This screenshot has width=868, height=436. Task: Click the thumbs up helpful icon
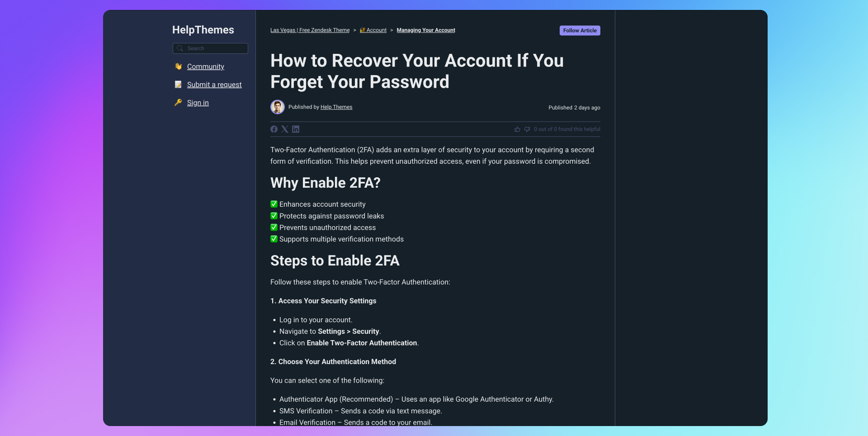[517, 129]
